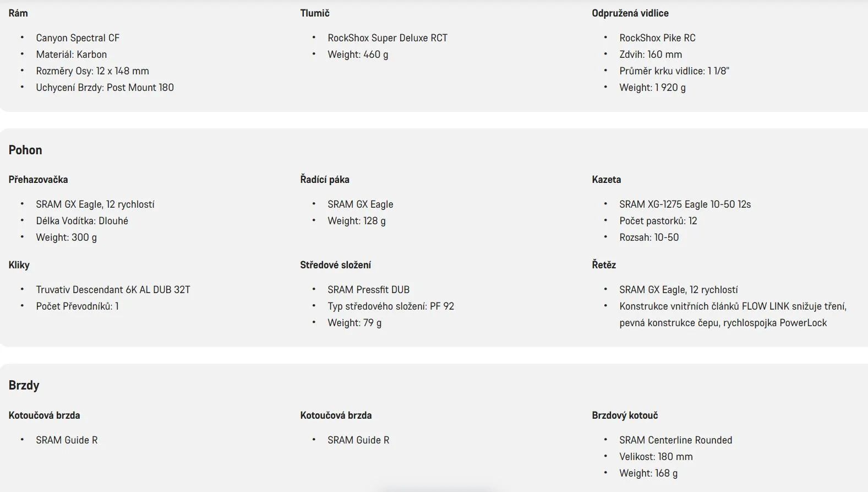Select the Canyon Spectral CF frame text

coord(78,38)
